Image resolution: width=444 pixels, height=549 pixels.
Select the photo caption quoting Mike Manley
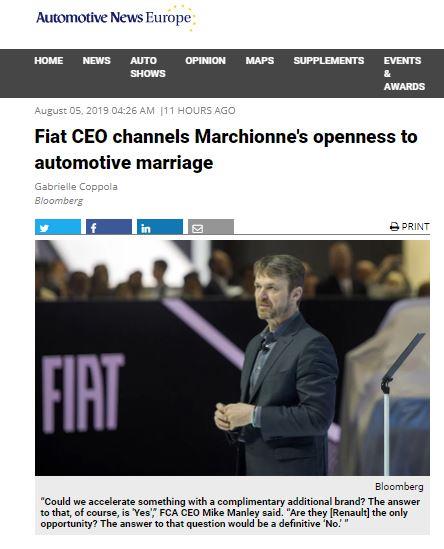[x=230, y=513]
